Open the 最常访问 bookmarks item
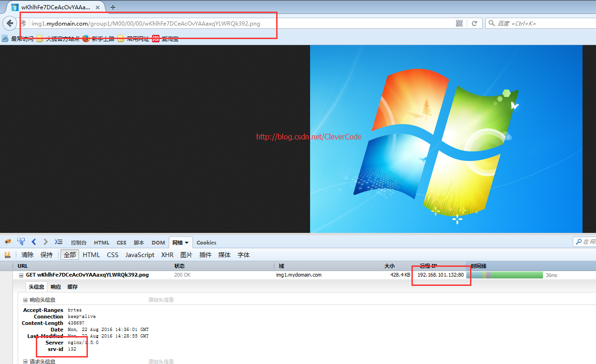 (18, 39)
